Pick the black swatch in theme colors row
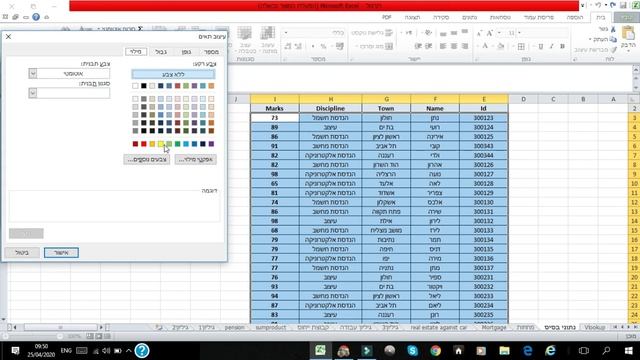 click(144, 86)
